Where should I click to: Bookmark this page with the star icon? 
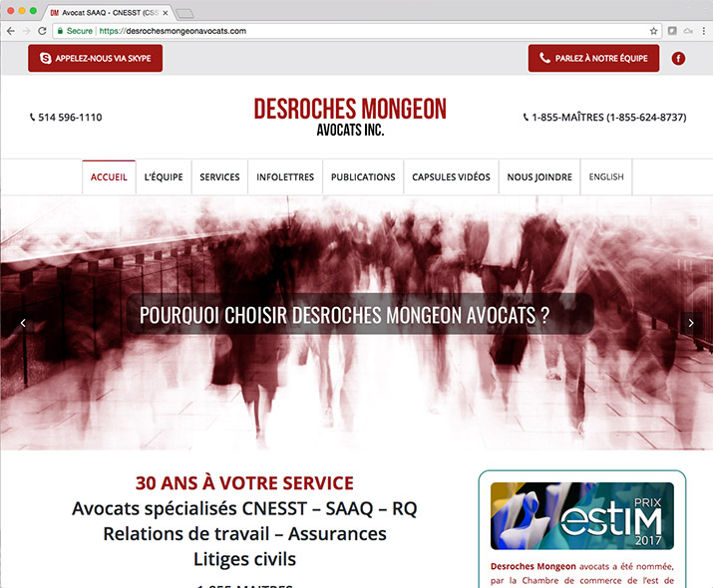click(x=654, y=31)
